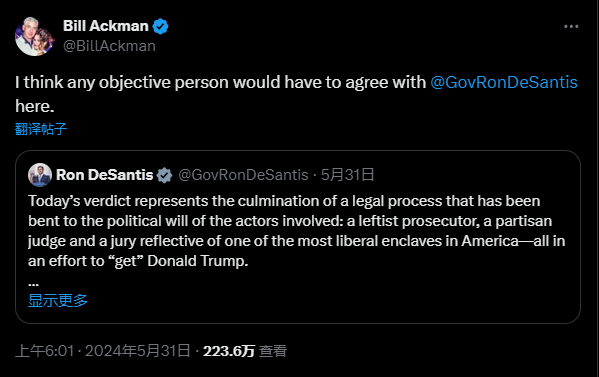The image size is (599, 377).
Task: Follow the @GovRonDeSantis mention link
Action: (x=504, y=82)
